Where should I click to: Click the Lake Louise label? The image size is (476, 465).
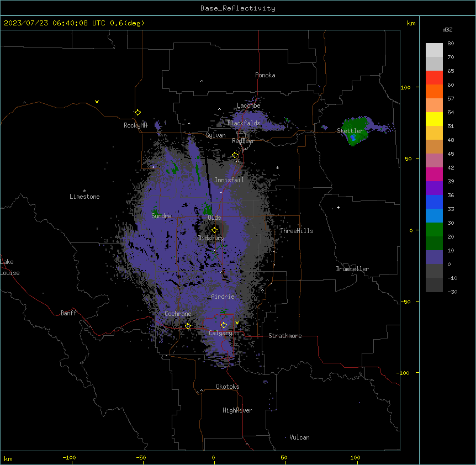[x=10, y=267]
